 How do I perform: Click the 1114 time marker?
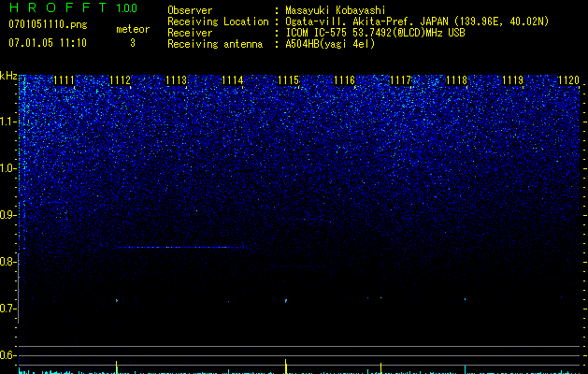point(233,80)
